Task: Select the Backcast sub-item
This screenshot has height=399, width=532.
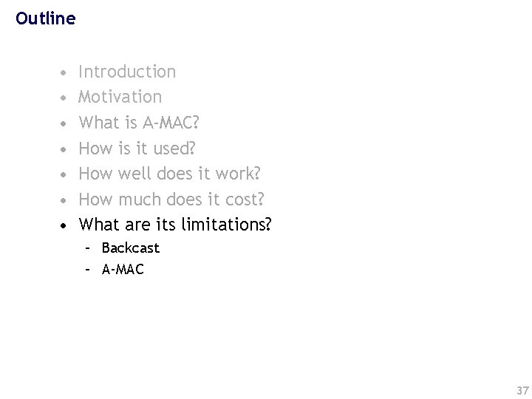Action: click(x=131, y=248)
